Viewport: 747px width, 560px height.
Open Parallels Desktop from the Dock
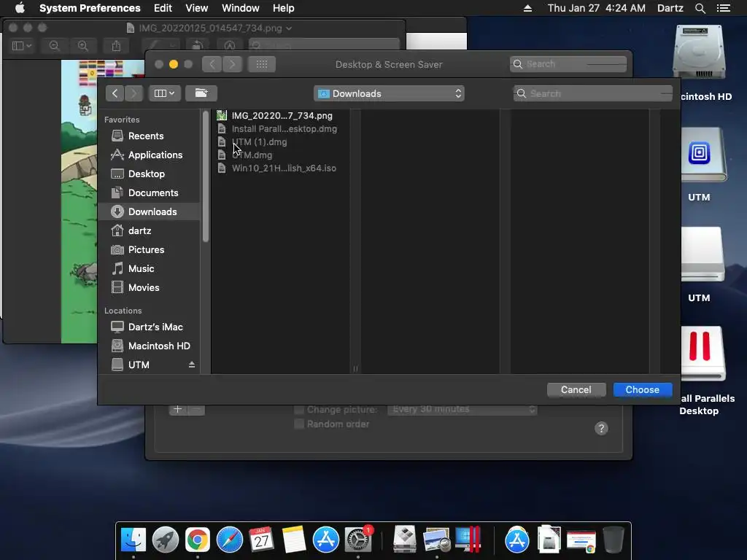[468, 540]
